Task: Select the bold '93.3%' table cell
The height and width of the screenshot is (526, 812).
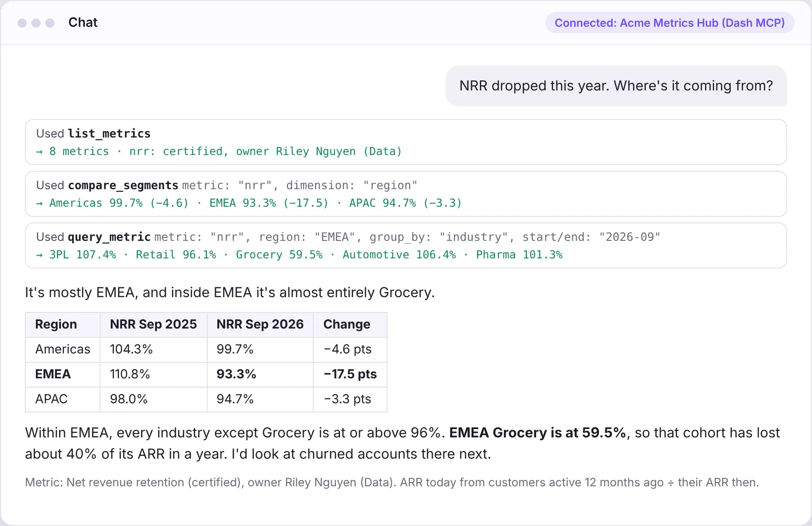Action: pyautogui.click(x=260, y=374)
